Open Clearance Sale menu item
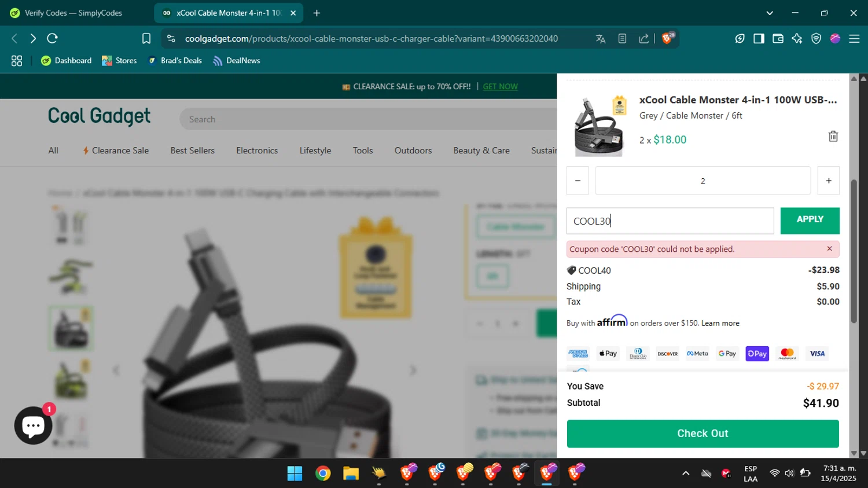 116,151
